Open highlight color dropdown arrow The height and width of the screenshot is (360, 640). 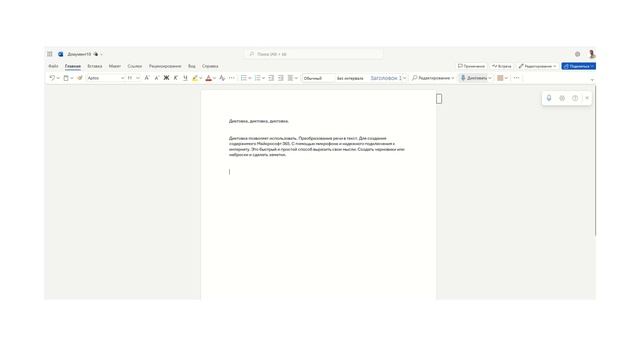[200, 78]
